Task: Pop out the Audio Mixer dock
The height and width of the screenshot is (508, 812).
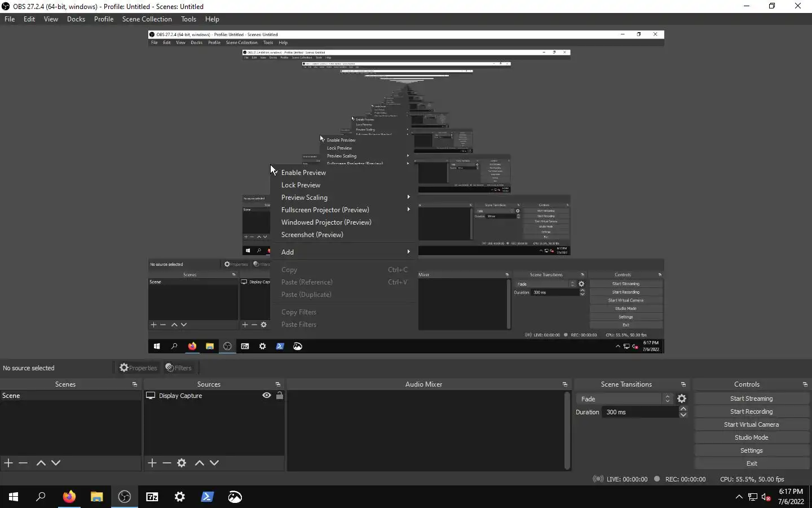Action: coord(564,384)
